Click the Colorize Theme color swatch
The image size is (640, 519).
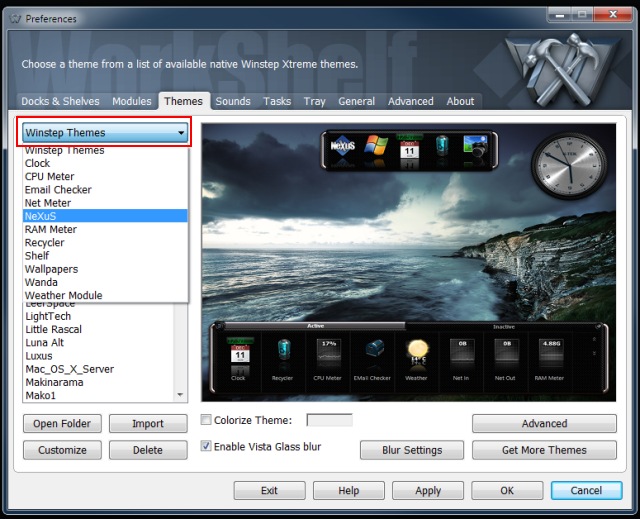click(329, 421)
